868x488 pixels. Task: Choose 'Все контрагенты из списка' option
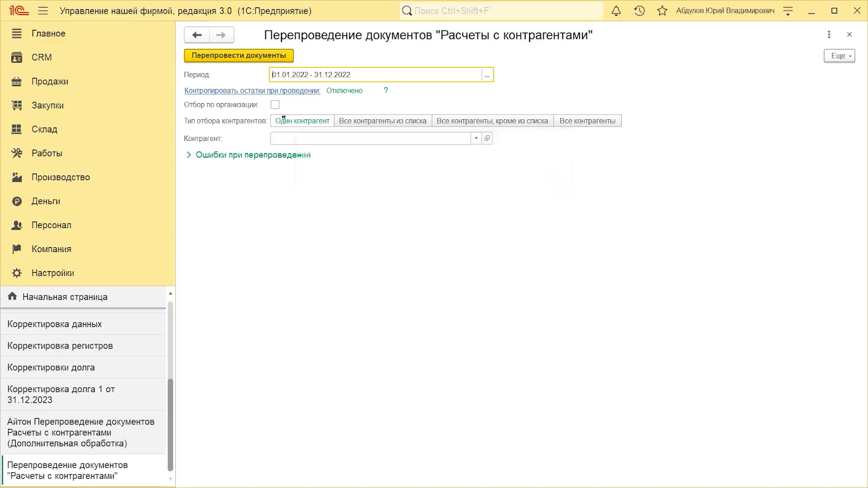click(382, 121)
